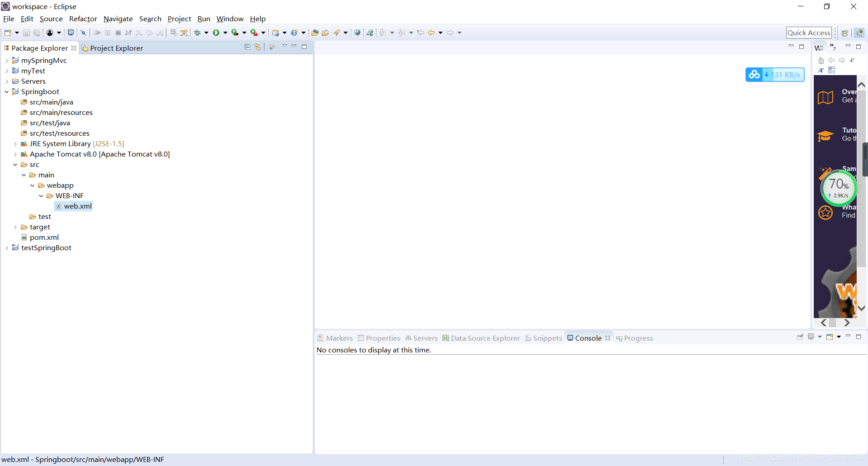
Task: Switch to Project Explorer tab
Action: coord(112,48)
